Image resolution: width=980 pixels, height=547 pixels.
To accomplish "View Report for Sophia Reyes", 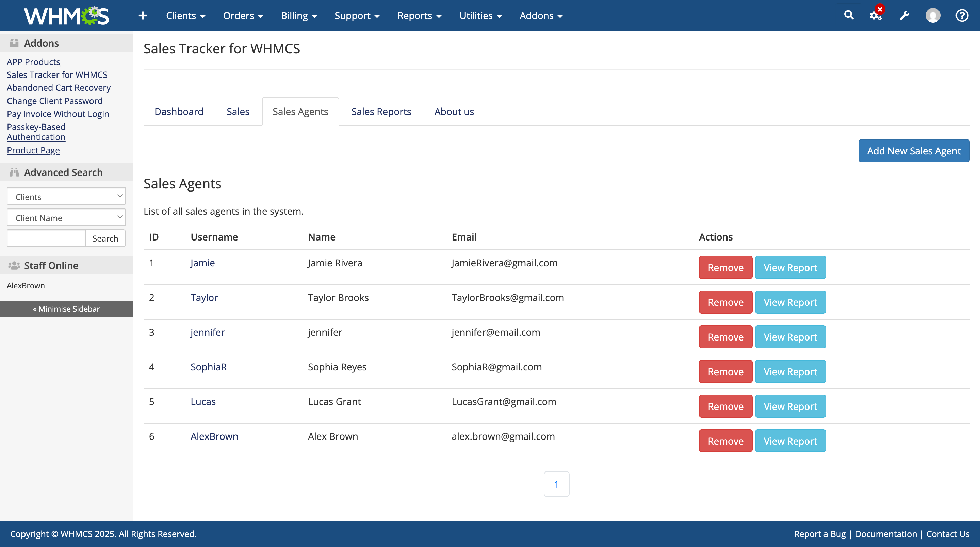I will [x=790, y=372].
